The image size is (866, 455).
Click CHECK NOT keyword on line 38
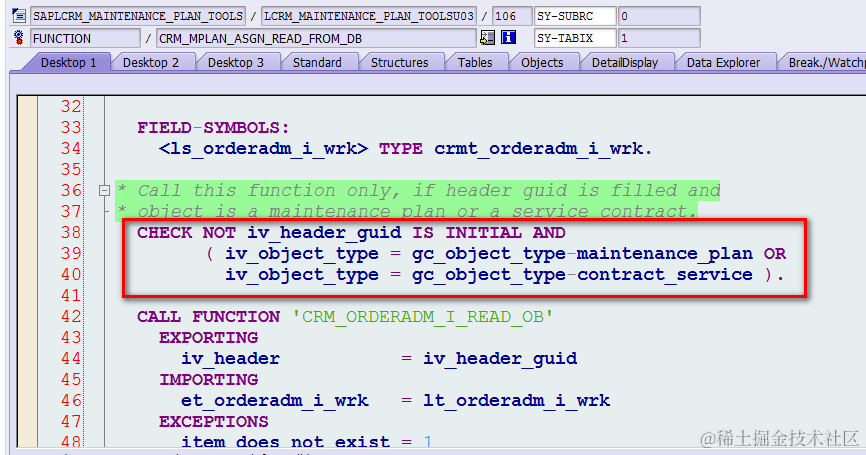(x=186, y=232)
